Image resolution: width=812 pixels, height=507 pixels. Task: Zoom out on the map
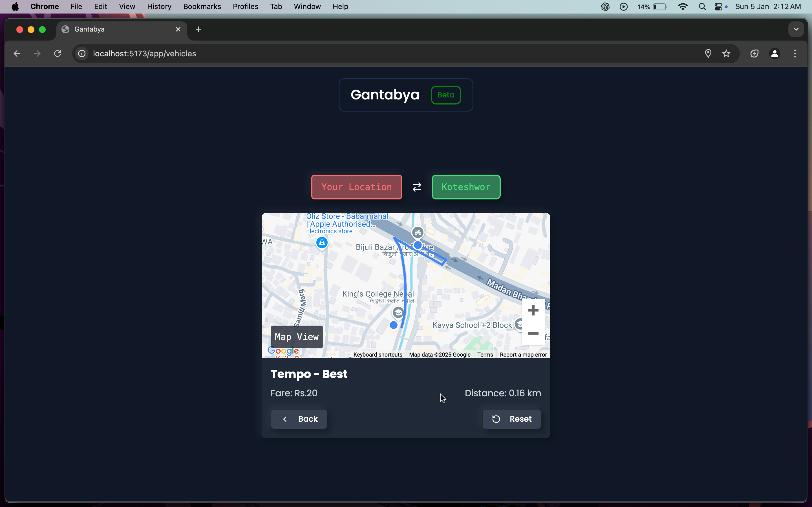click(533, 334)
